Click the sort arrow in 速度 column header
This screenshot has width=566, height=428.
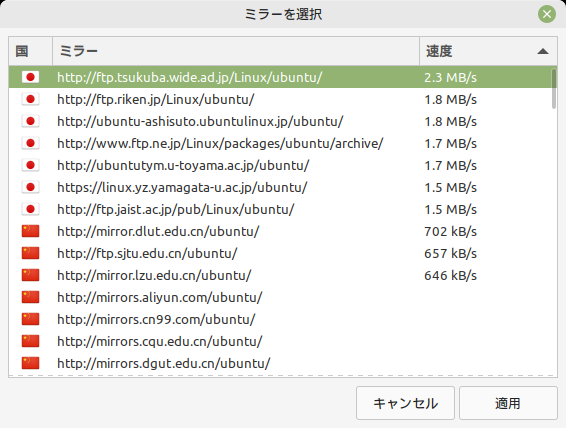[x=543, y=51]
